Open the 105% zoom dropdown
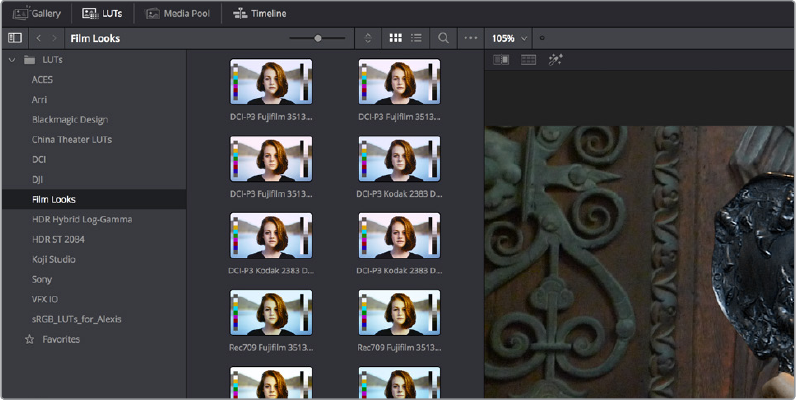 pos(510,38)
